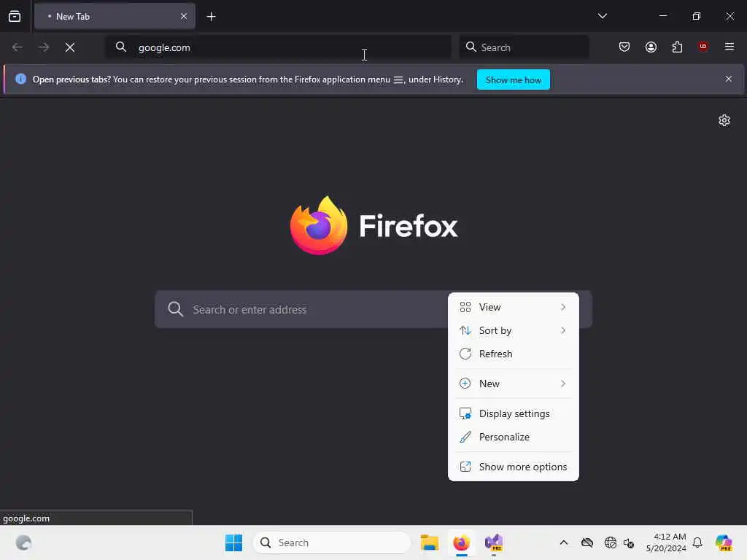Show hidden system tray icons
Screen dimensions: 747x560
point(564,542)
